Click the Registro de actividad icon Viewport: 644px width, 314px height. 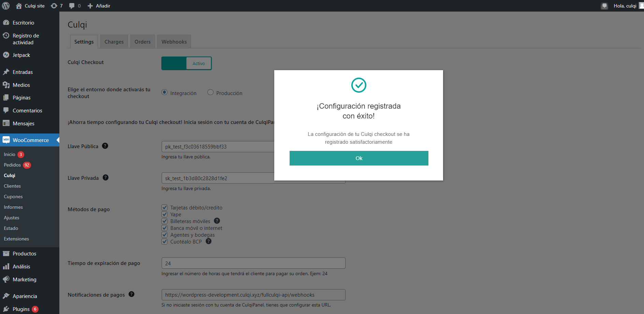pos(6,35)
